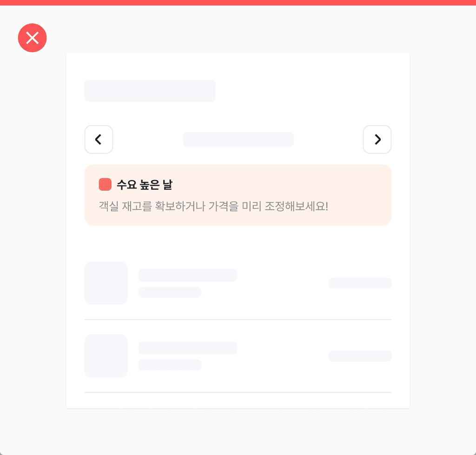The height and width of the screenshot is (455, 476).
Task: Select the 수요 높은 날 heading
Action: 145,184
